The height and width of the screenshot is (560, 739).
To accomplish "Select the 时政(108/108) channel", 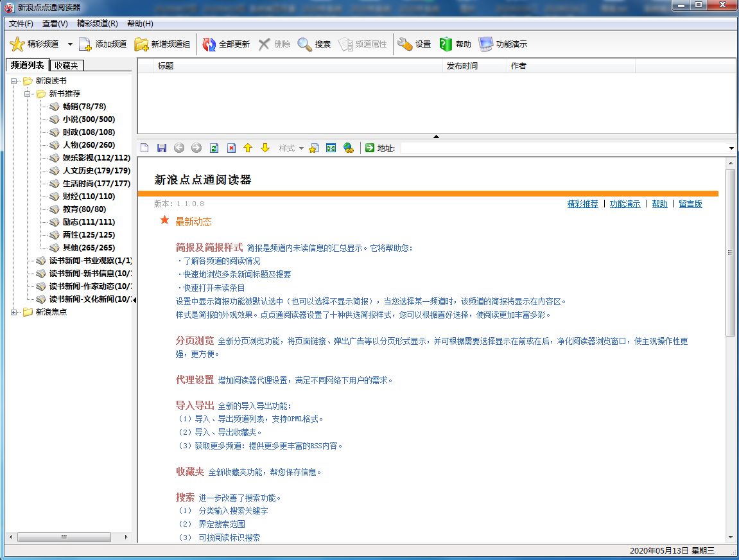I will point(89,132).
